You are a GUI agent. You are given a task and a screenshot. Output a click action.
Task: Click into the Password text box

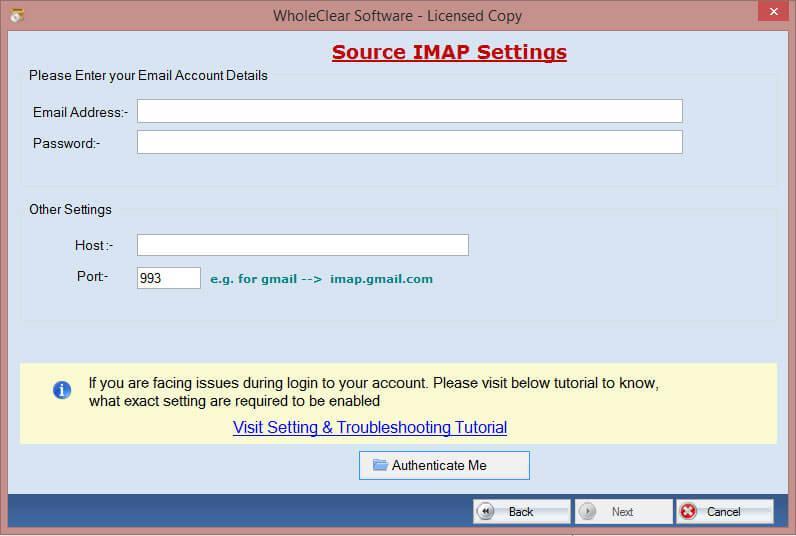pos(409,142)
